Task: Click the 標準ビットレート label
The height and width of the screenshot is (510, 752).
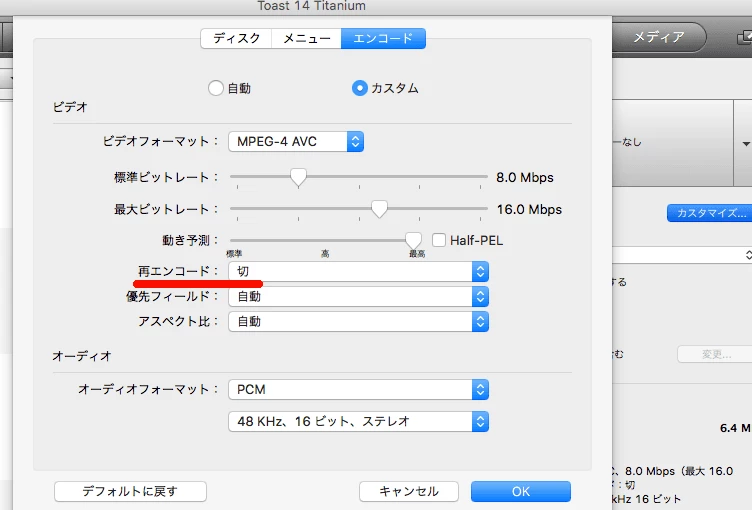Action: coord(166,178)
